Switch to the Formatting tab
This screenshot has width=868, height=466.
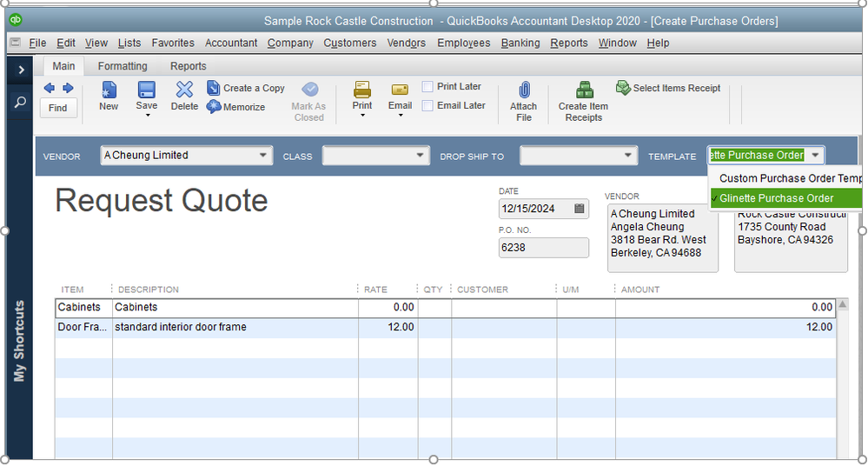(x=123, y=66)
